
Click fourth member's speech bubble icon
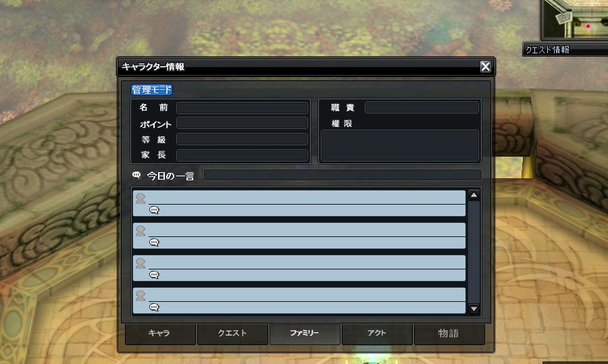[x=154, y=307]
